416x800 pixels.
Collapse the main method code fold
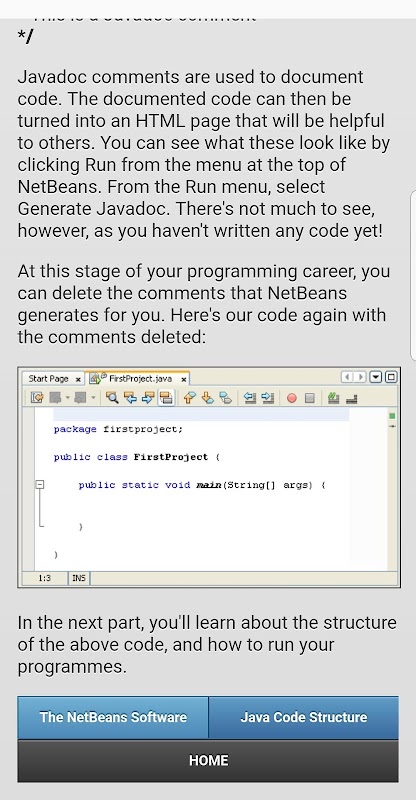tap(40, 485)
